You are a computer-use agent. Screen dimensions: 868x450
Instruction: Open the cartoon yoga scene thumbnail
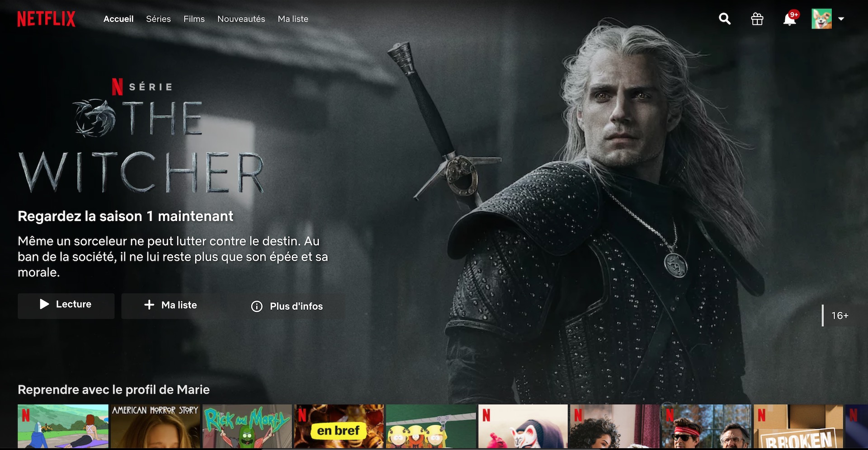pyautogui.click(x=63, y=427)
